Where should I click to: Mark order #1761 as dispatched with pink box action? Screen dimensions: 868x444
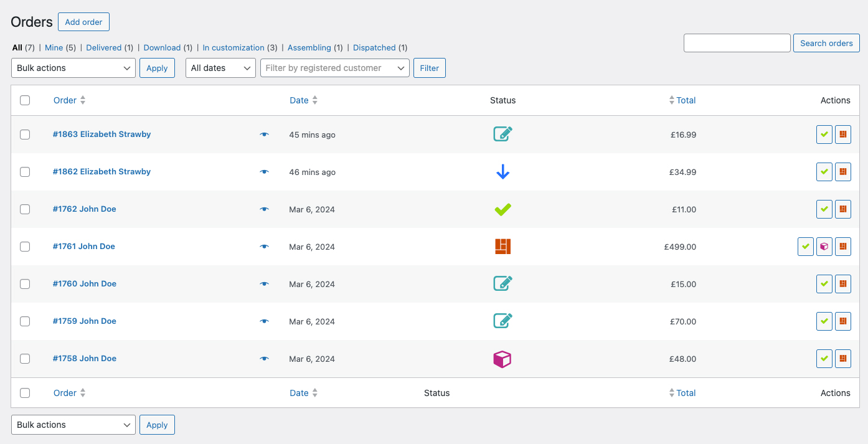[824, 247]
